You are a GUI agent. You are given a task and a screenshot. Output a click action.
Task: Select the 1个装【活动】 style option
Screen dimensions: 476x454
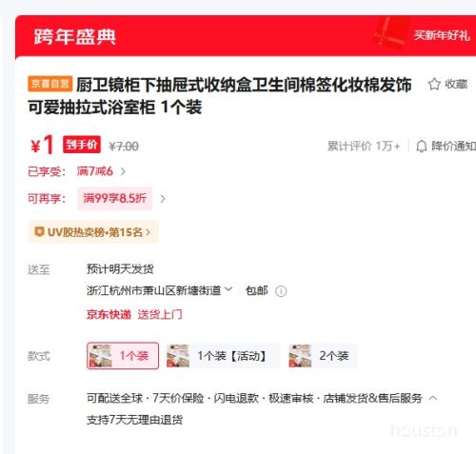tap(222, 356)
